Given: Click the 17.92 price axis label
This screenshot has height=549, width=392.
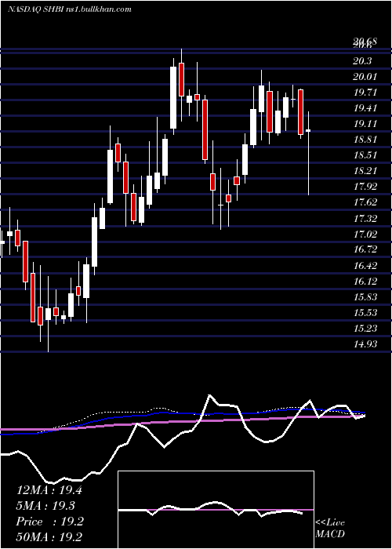Looking at the screenshot, I should 365,187.
